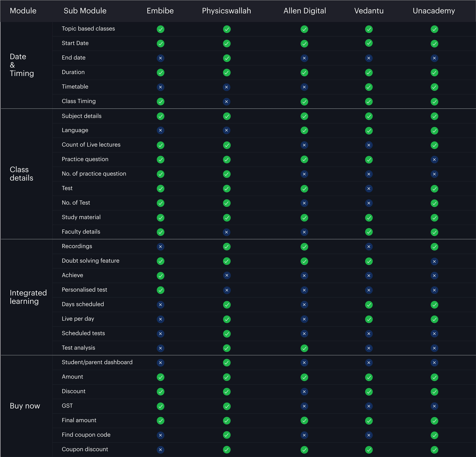Click Physicswallah's check for Live per day
Screen dimensions: 476x457
click(227, 319)
